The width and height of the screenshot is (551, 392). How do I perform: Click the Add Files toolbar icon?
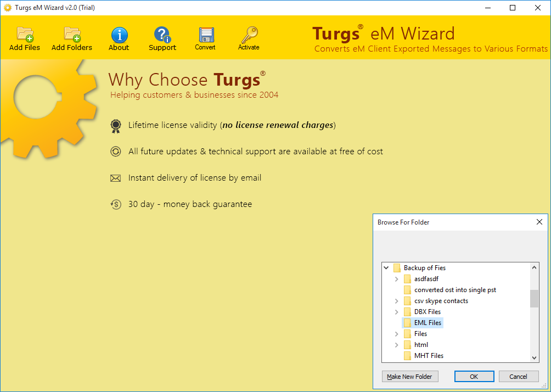(25, 35)
